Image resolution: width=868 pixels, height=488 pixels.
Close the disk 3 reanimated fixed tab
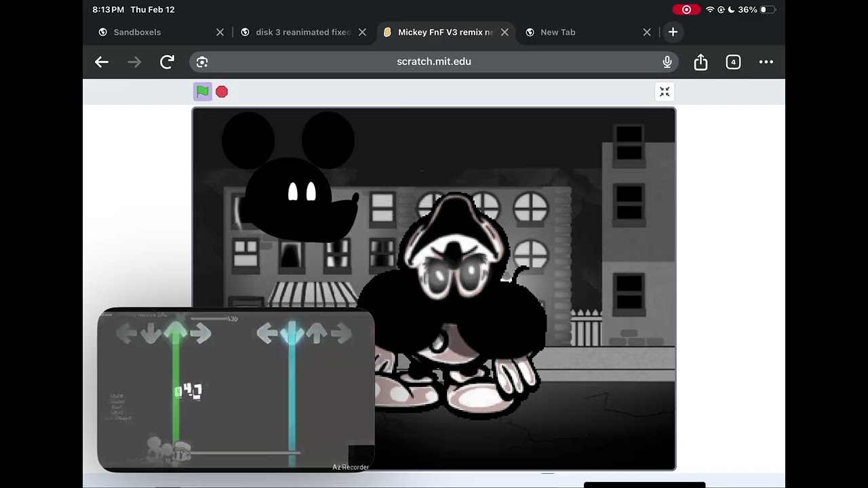pos(362,32)
